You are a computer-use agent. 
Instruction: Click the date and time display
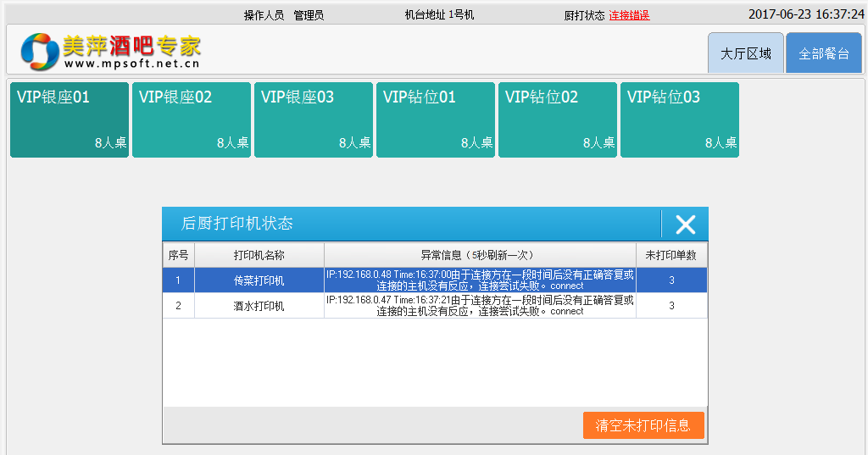(805, 14)
